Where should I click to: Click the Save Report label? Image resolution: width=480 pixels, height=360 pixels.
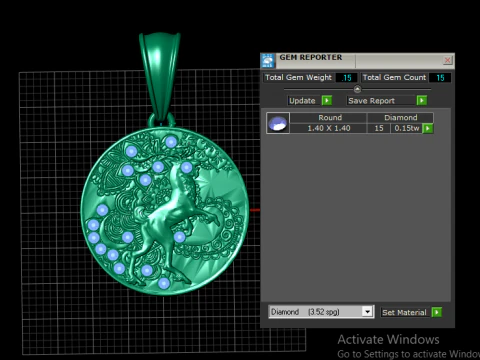tap(371, 101)
